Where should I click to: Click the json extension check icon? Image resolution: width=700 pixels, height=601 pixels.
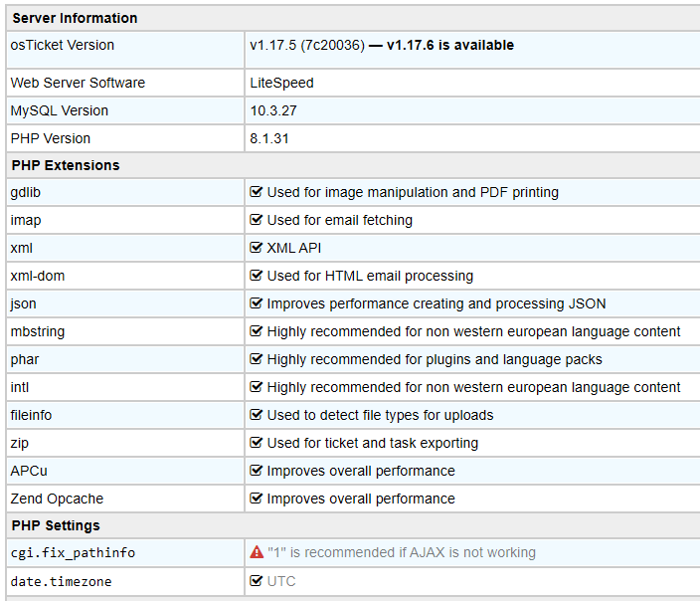(257, 303)
